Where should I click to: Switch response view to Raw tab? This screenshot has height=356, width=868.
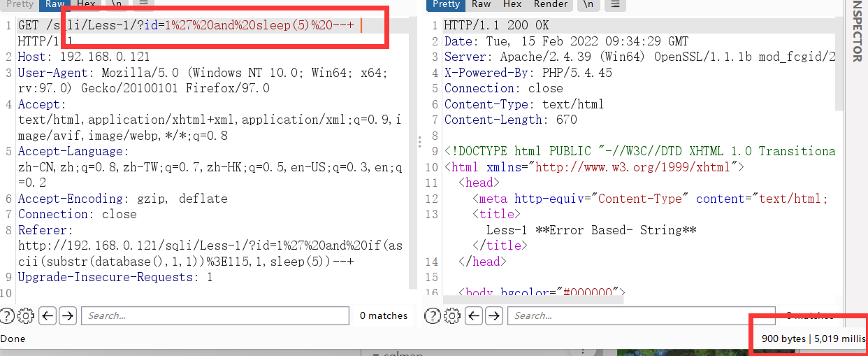[481, 4]
